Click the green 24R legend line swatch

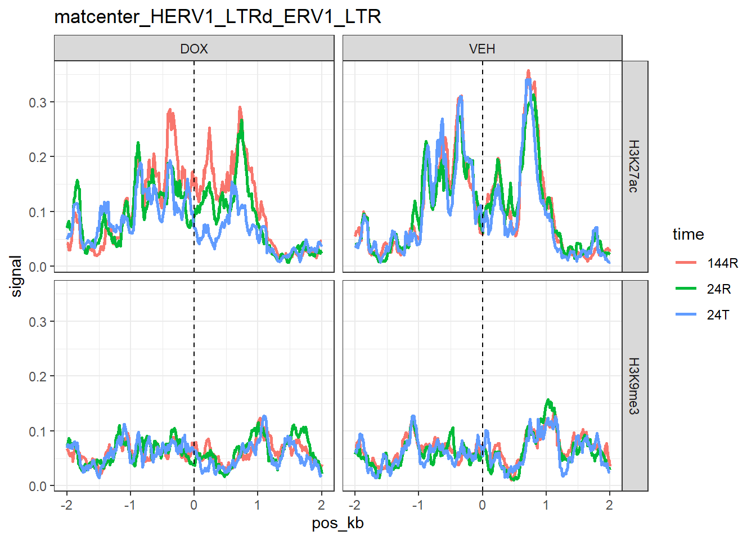pos(686,289)
